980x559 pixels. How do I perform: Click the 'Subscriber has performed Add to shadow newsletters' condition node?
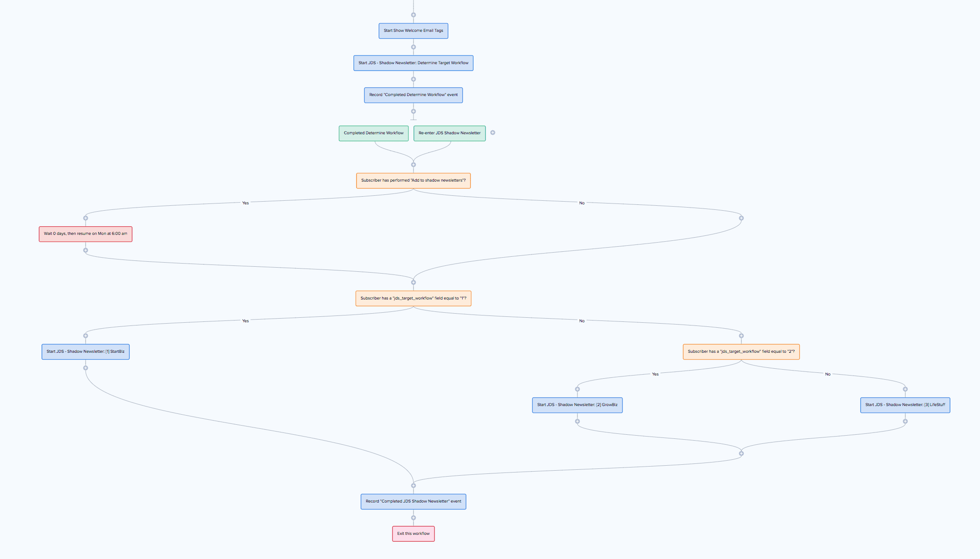[x=413, y=180]
